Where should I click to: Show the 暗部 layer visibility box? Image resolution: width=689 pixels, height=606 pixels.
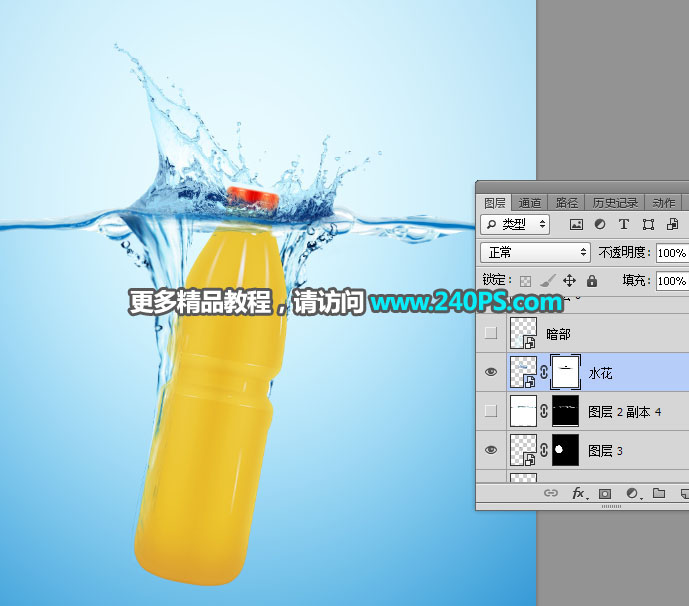pyautogui.click(x=491, y=333)
